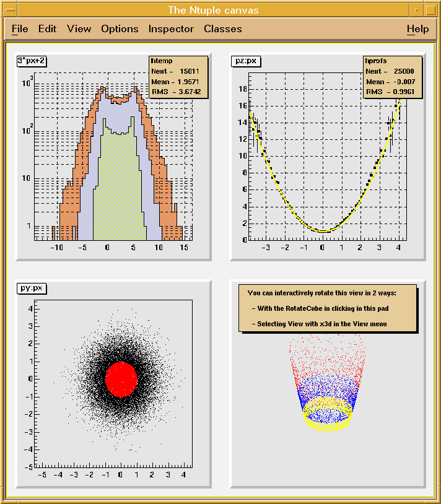Image resolution: width=441 pixels, height=504 pixels.
Task: Click the htemp statistics box
Action: [177, 77]
